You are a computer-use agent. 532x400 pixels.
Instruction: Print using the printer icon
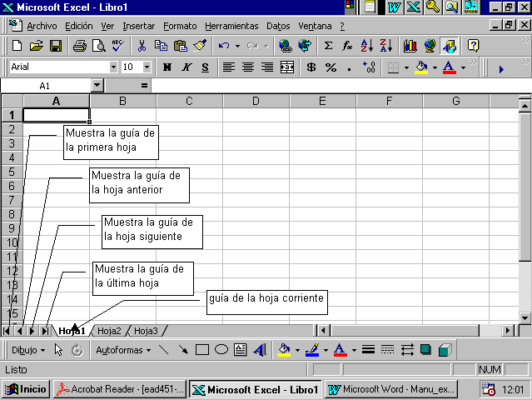pyautogui.click(x=80, y=46)
